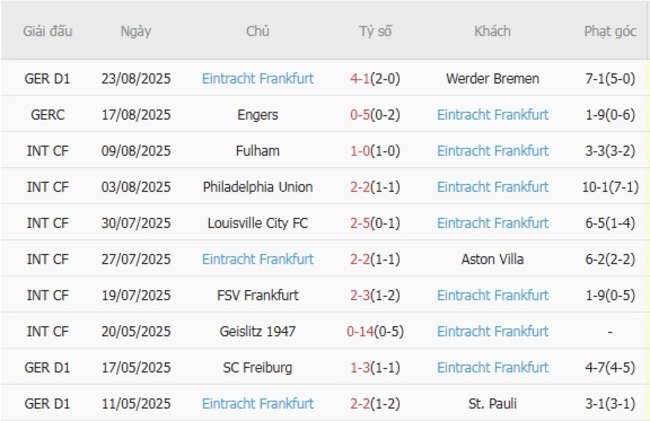Screen dimensions: 650x421
Task: Click Geislitz 1947 team name
Action: click(257, 331)
